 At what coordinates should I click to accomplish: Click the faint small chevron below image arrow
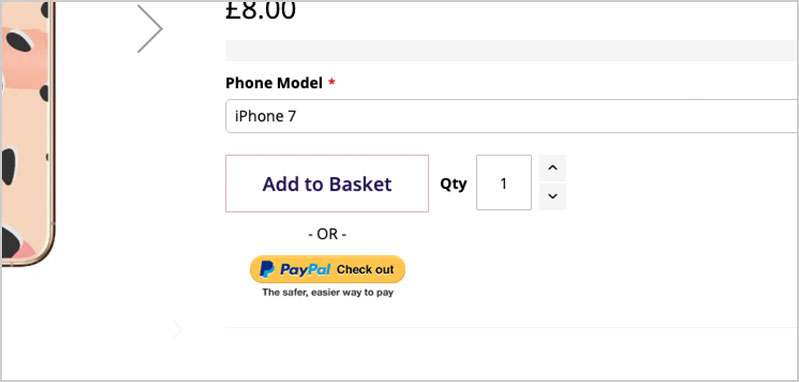click(177, 330)
